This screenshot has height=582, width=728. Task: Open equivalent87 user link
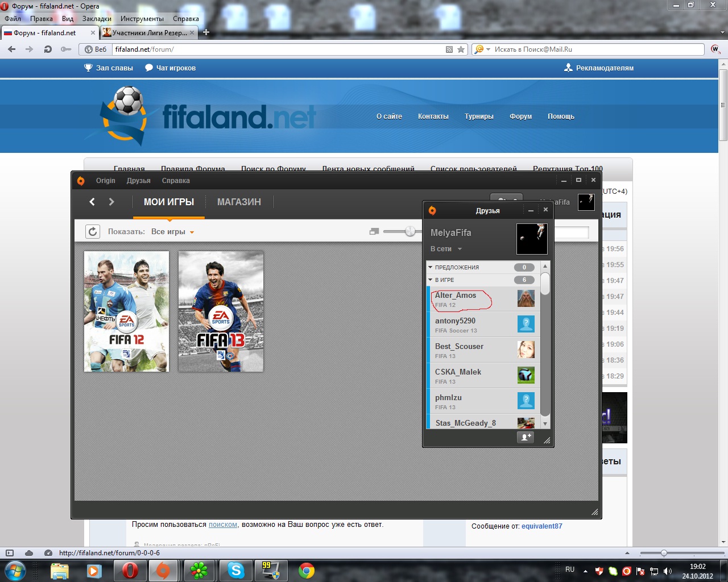pyautogui.click(x=542, y=526)
